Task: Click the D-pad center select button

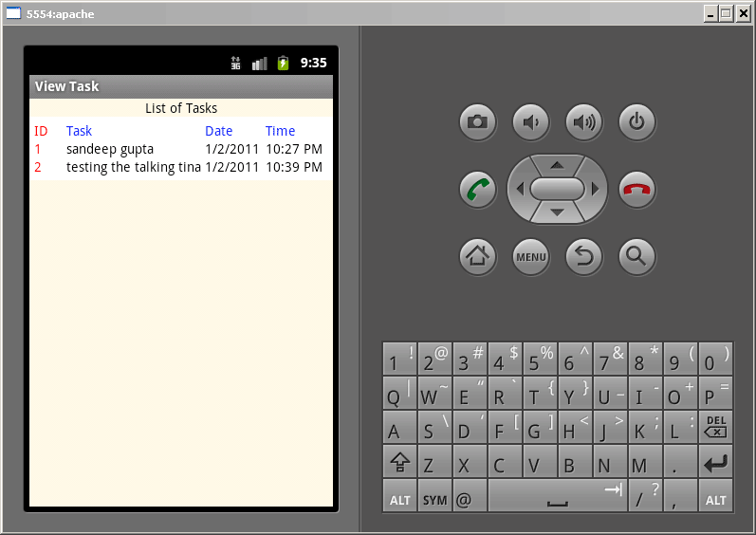Action: pos(558,189)
